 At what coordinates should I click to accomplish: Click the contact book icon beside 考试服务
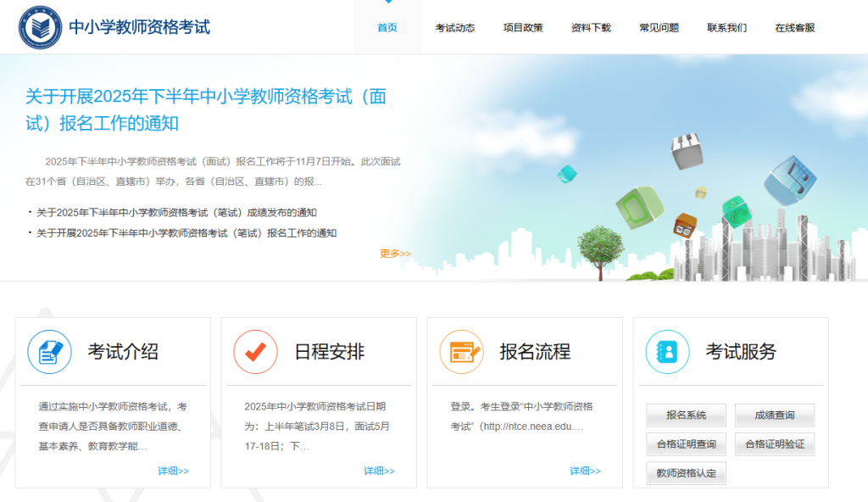(666, 352)
